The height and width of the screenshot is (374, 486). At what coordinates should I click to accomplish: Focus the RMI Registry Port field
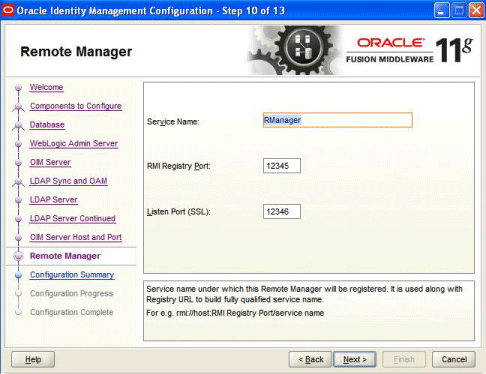tap(282, 166)
